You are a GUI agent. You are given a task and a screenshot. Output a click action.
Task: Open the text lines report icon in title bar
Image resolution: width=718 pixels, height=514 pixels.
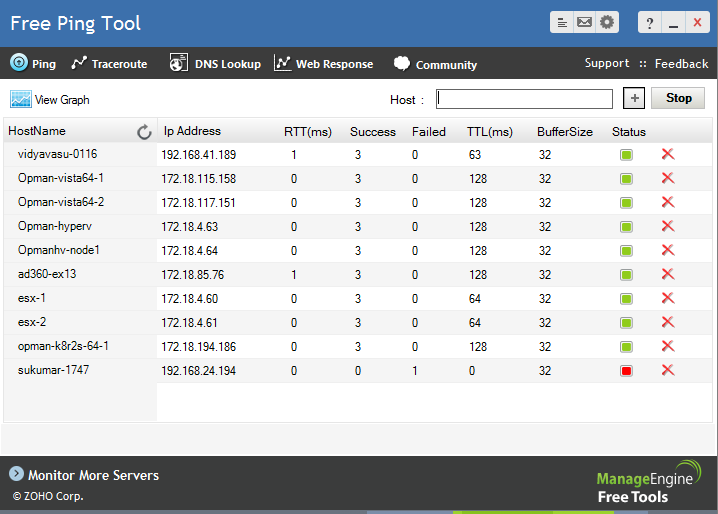click(x=562, y=22)
